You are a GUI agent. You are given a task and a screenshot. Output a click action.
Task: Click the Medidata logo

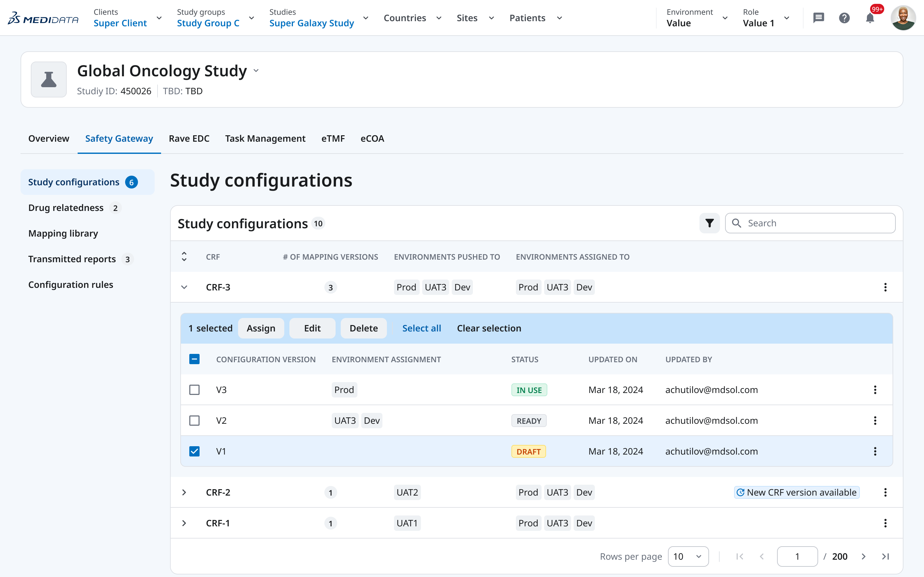point(43,18)
